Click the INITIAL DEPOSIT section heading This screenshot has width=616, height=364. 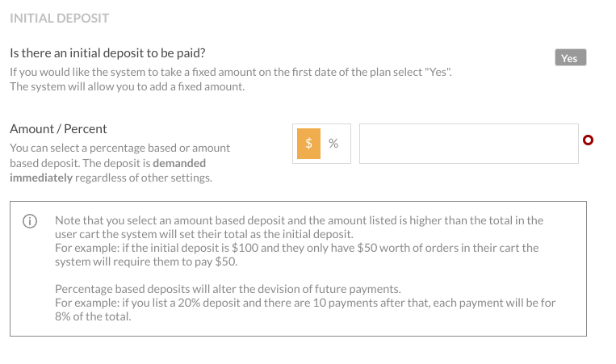(59, 18)
